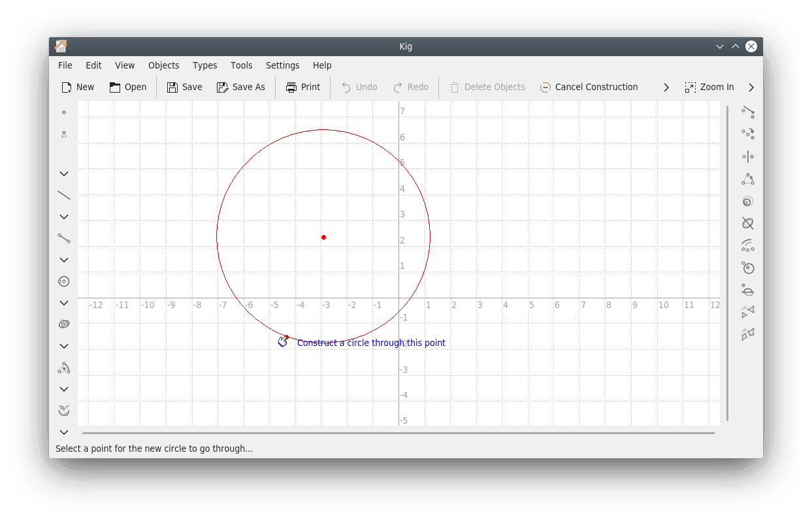Select the triangle-with-arrow rotate icon
This screenshot has height=519, width=812.
748,179
